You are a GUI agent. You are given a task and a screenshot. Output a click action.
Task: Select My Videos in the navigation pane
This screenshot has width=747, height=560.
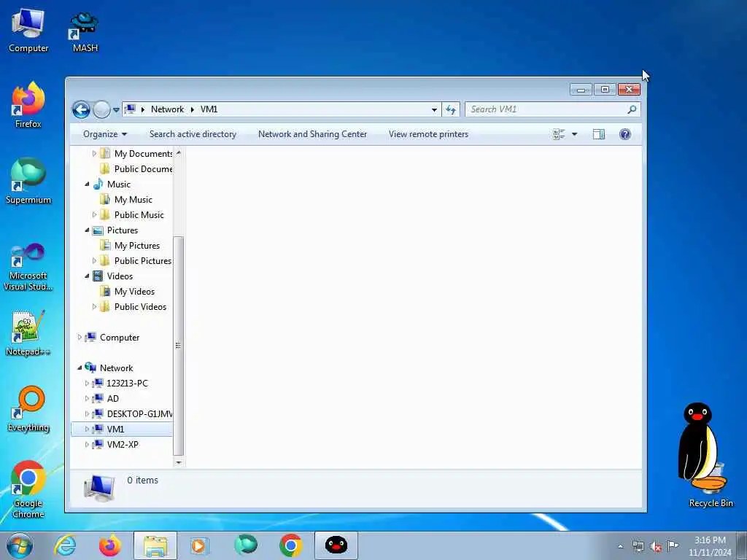(x=134, y=292)
